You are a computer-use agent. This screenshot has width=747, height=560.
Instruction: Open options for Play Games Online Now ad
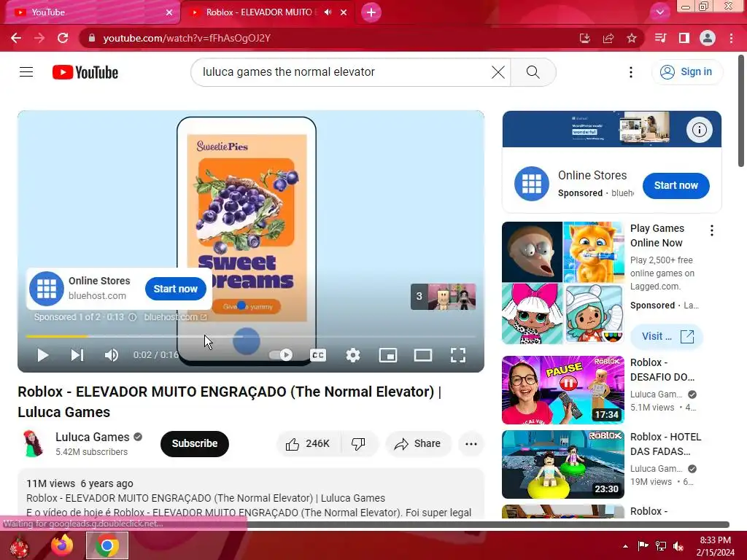[x=712, y=231]
